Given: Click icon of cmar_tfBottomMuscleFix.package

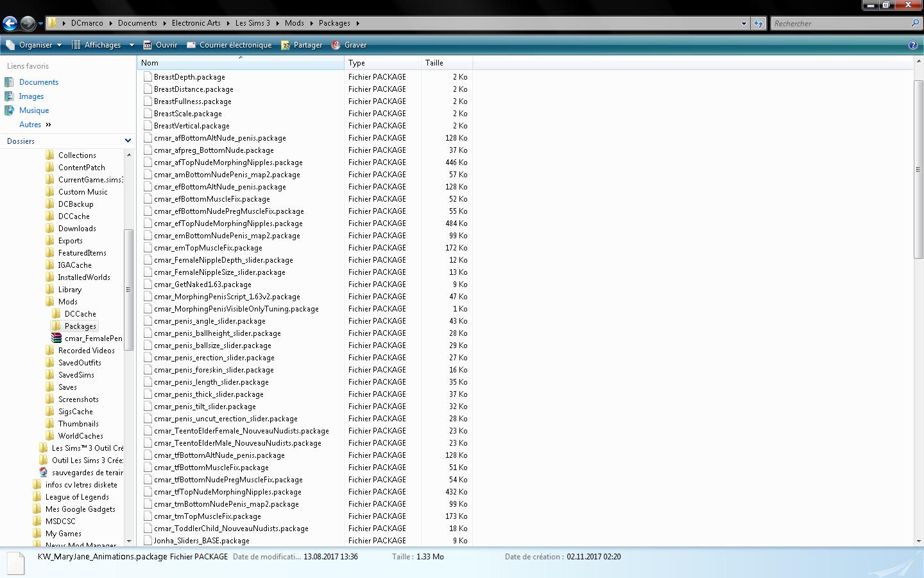Looking at the screenshot, I should [x=148, y=468].
